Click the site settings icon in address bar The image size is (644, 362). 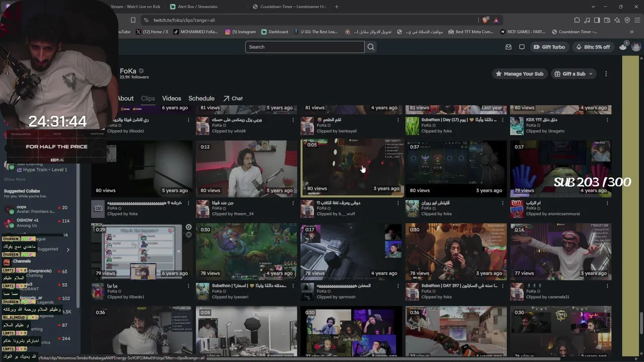point(146,20)
